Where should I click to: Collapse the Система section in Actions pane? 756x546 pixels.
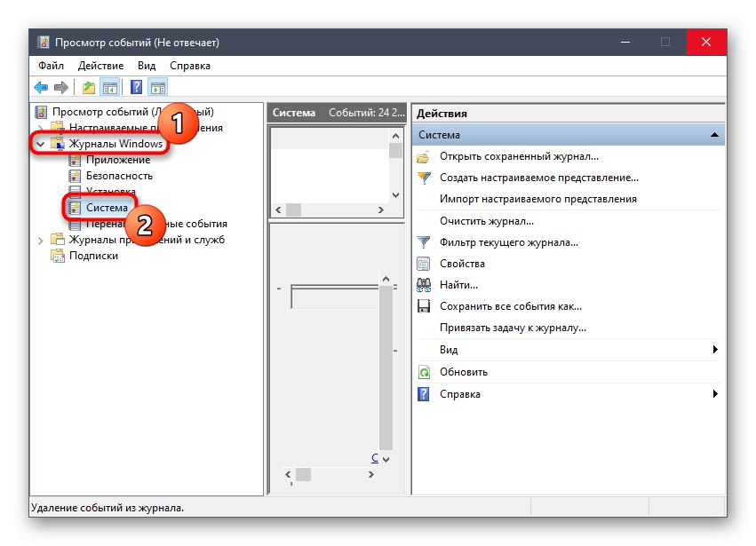tap(714, 135)
